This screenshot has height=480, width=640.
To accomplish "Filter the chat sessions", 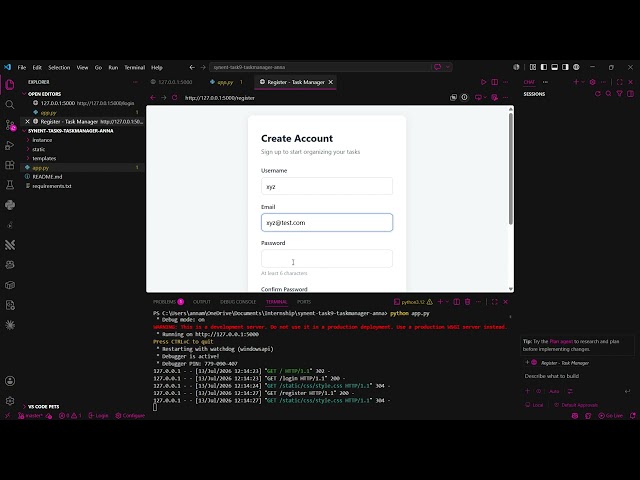I will (x=619, y=94).
